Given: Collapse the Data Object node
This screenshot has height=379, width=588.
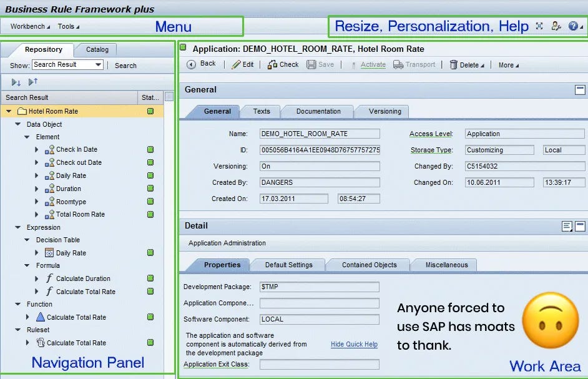Looking at the screenshot, I should (17, 124).
